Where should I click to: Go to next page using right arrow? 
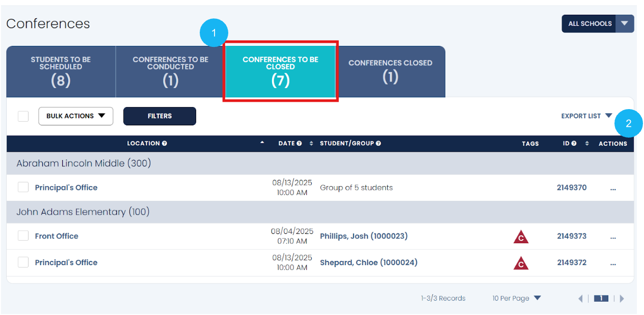(622, 299)
